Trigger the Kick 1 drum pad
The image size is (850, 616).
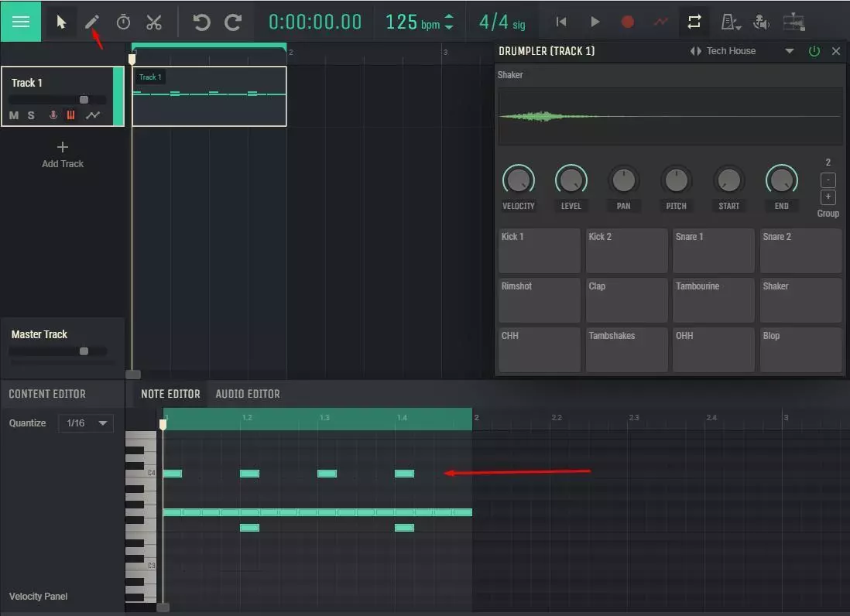coord(539,250)
